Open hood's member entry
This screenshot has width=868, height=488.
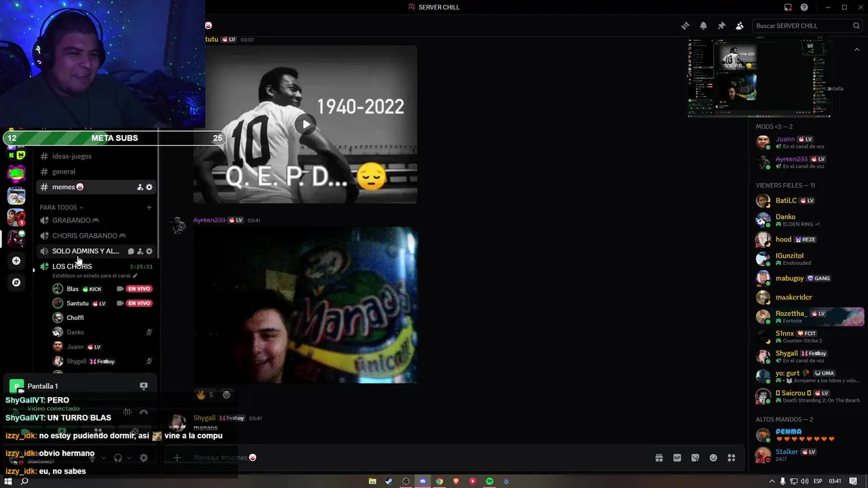[808, 239]
